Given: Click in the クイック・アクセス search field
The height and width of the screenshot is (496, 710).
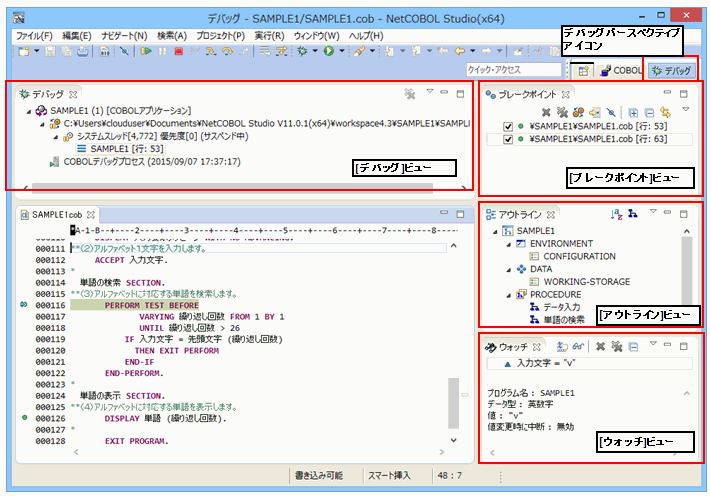Looking at the screenshot, I should [x=513, y=70].
